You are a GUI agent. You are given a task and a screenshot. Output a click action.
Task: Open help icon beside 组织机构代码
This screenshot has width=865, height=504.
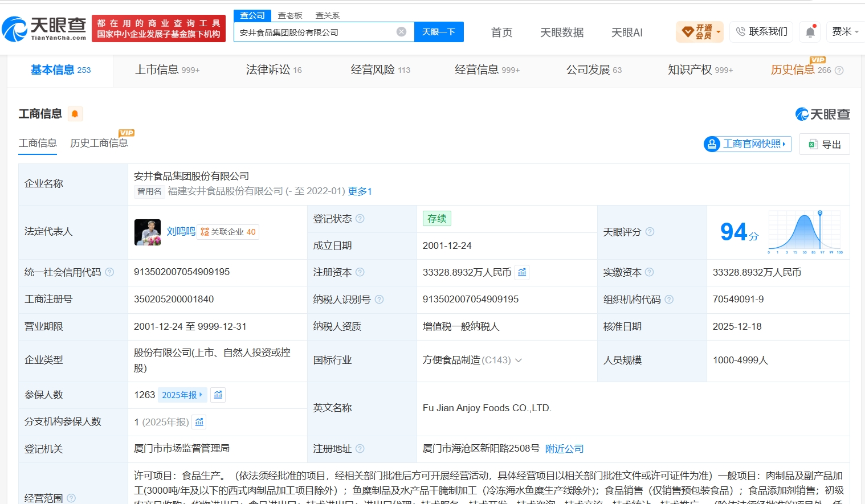click(669, 300)
